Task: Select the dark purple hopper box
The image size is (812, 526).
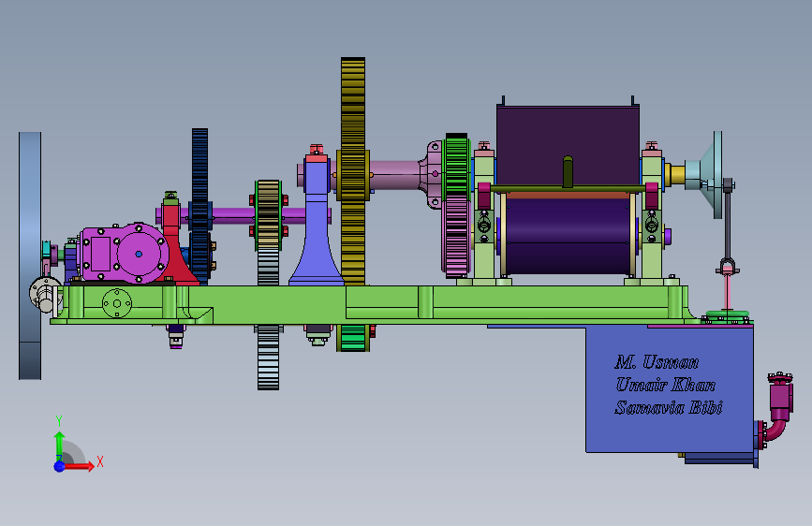Action: pos(568,145)
